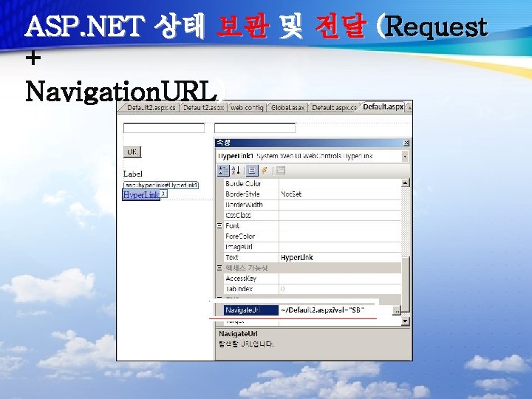Click the OK button in the designer
532x399 pixels.
pos(132,151)
